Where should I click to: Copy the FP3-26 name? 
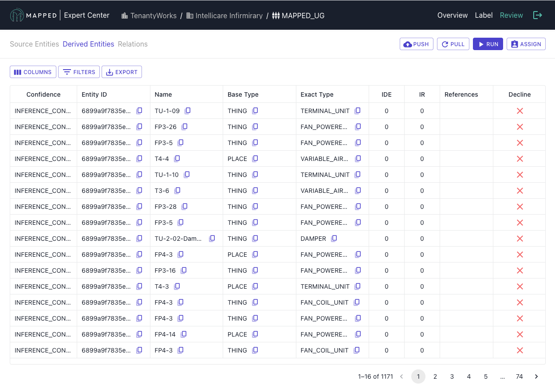coord(185,126)
